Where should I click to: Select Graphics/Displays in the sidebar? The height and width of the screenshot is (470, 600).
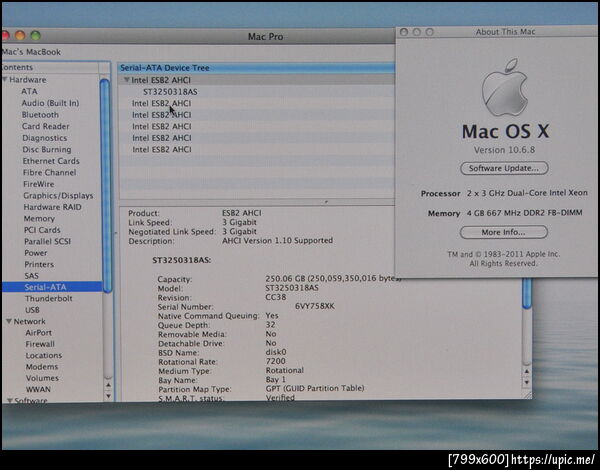(58, 195)
